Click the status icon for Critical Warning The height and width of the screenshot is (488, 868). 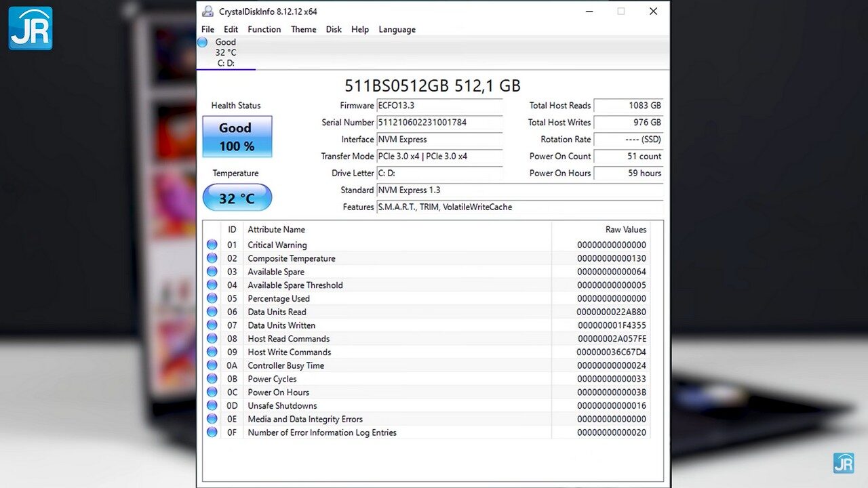click(x=212, y=245)
